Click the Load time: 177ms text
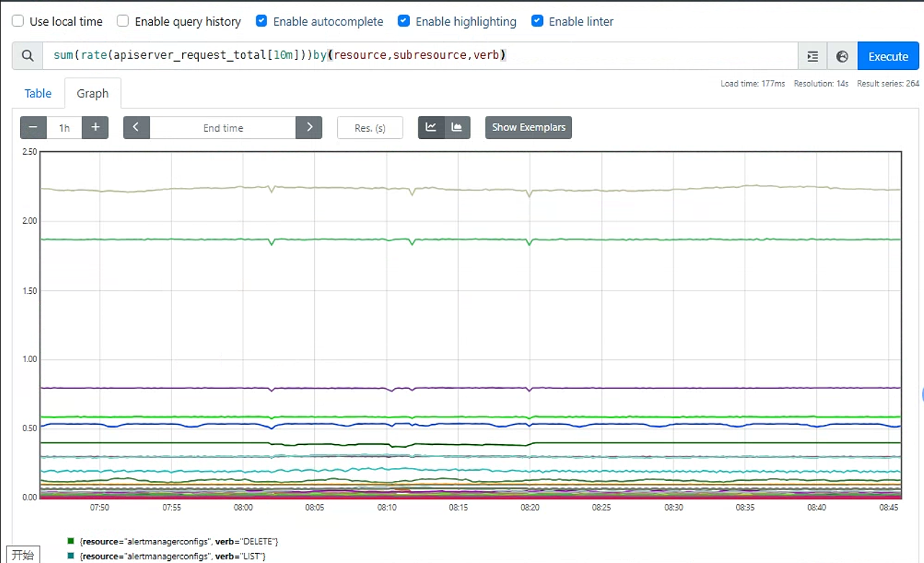Viewport: 924px width, 563px height. coord(753,84)
